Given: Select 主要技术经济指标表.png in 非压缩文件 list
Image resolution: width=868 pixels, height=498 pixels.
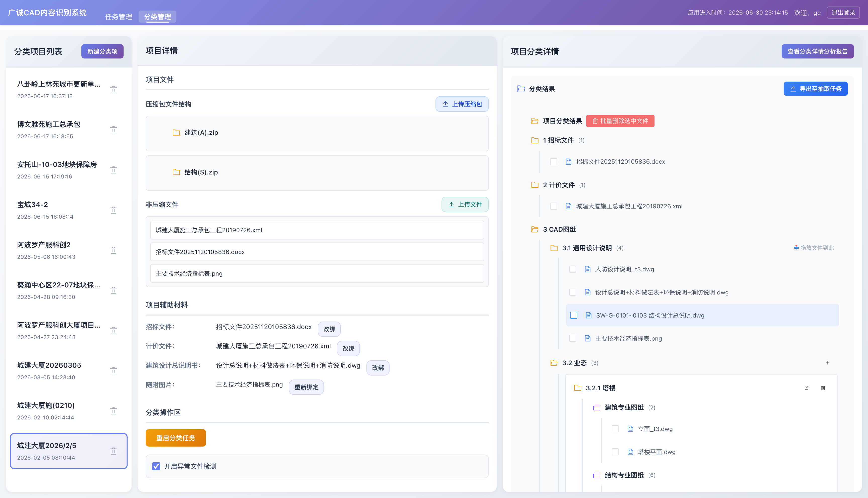Looking at the screenshot, I should (x=317, y=274).
